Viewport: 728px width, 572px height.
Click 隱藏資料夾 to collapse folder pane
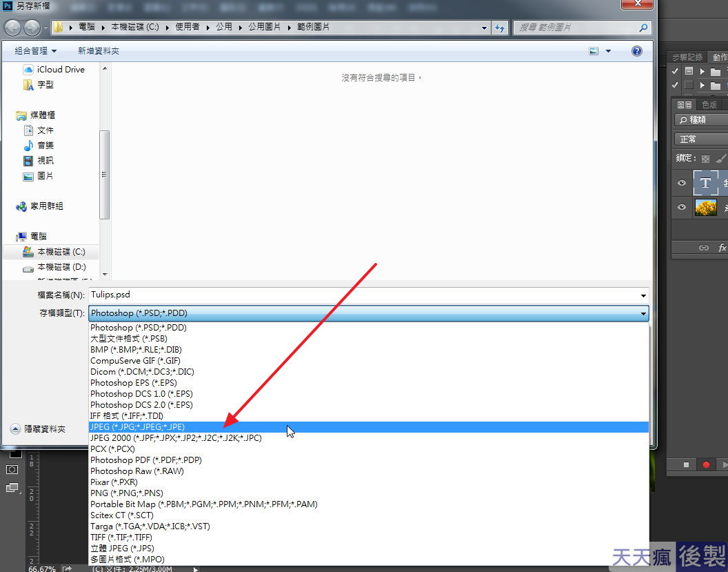(x=38, y=429)
